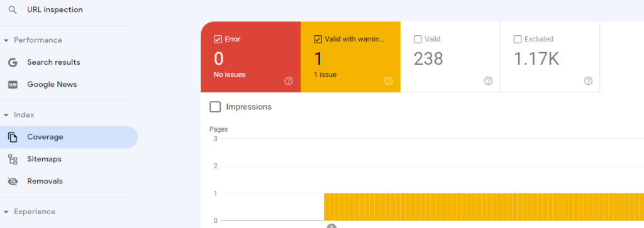Click the Sitemaps tree icon
Viewport: 644px width, 228px height.
(13, 159)
